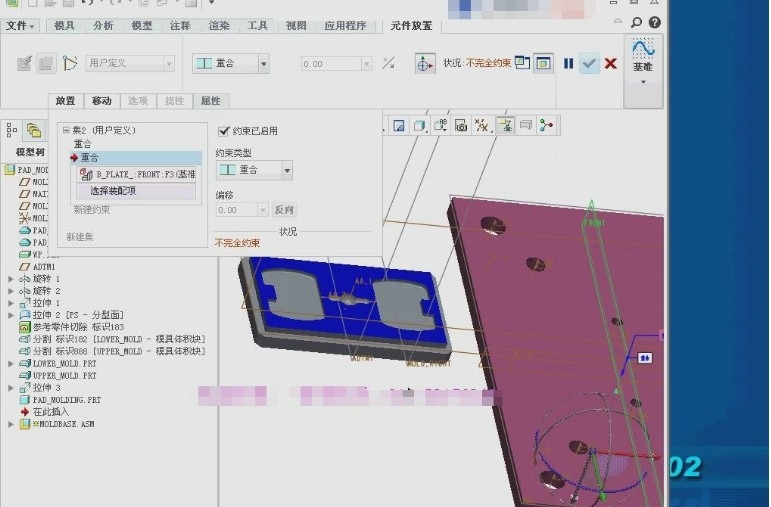Click the saved orientations icon
Image resolution: width=771 pixels, height=507 pixels.
pos(440,126)
